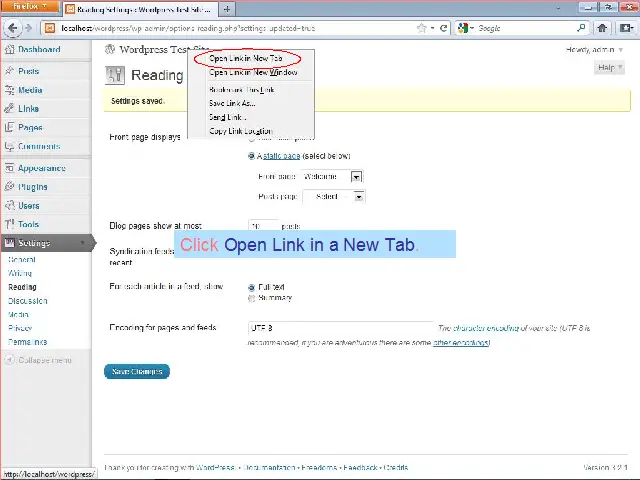
Task: Collapse the admin sidebar menu
Action: click(40, 360)
